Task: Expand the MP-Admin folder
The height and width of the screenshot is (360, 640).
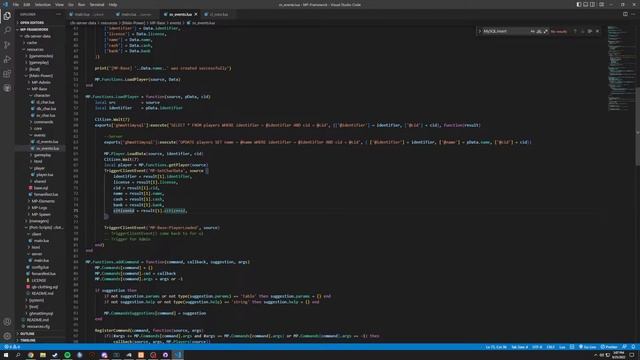Action: 41,82
